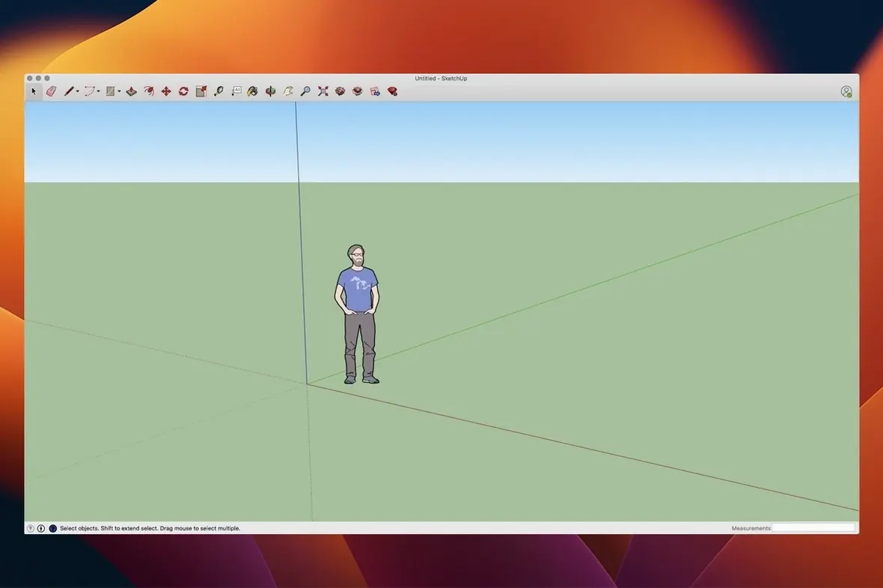Activate the Line pencil tool

(69, 91)
